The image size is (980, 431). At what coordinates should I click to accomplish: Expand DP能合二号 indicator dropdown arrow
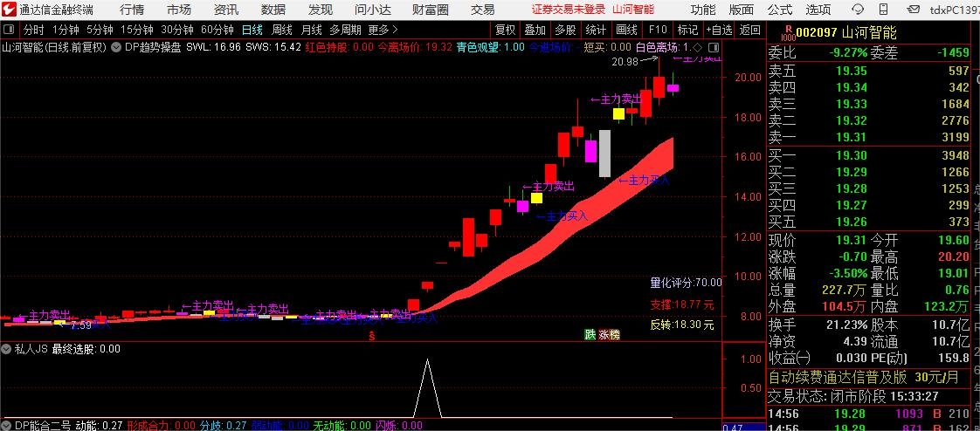click(x=7, y=426)
